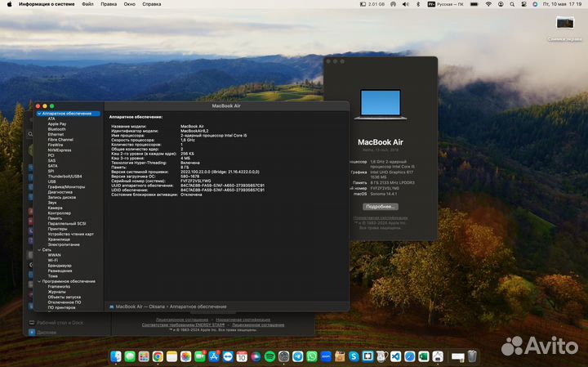The height and width of the screenshot is (367, 588).
Task: Select NVMExpress in the hardware list
Action: pyautogui.click(x=60, y=150)
